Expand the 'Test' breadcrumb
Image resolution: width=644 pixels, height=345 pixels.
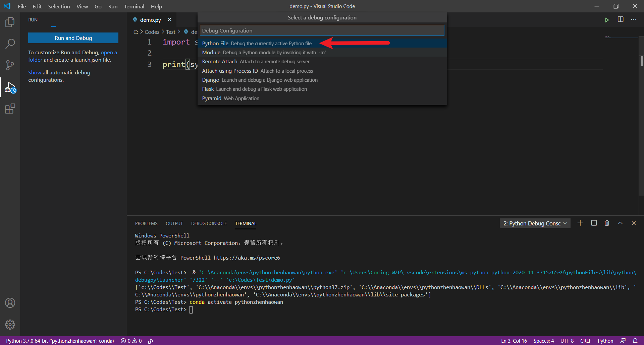(170, 31)
